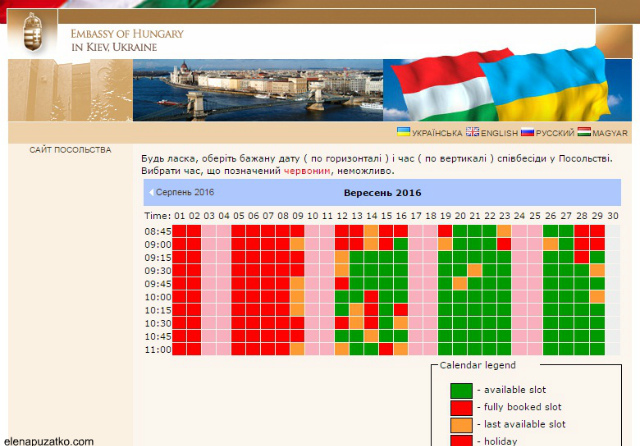Click the Russian flag icon
The height and width of the screenshot is (446, 640).
coord(527,131)
